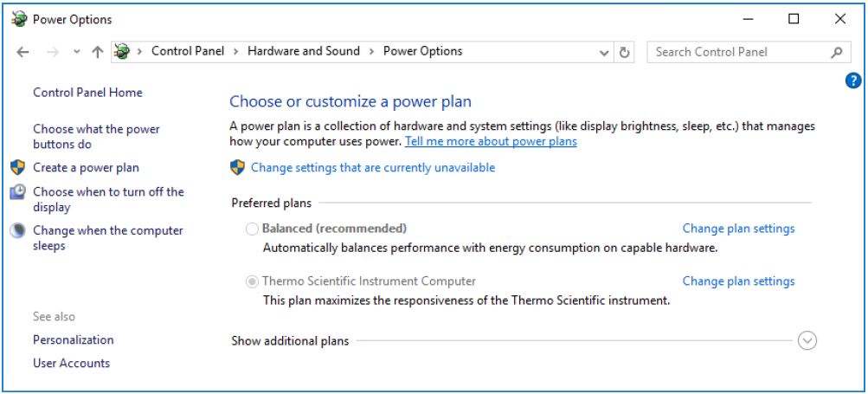Open the recent locations dropdown arrow
Viewport: 868px width, 394px height.
click(x=77, y=52)
